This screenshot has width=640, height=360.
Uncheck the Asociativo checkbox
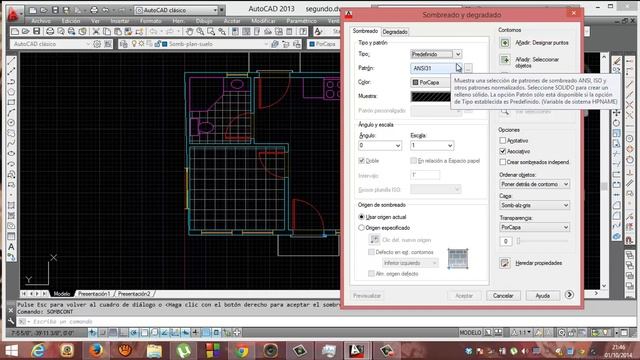coord(502,151)
